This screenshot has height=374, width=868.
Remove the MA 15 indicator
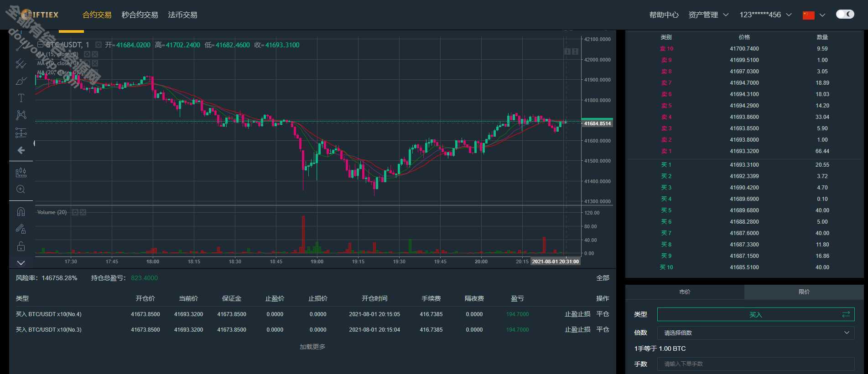[x=95, y=54]
